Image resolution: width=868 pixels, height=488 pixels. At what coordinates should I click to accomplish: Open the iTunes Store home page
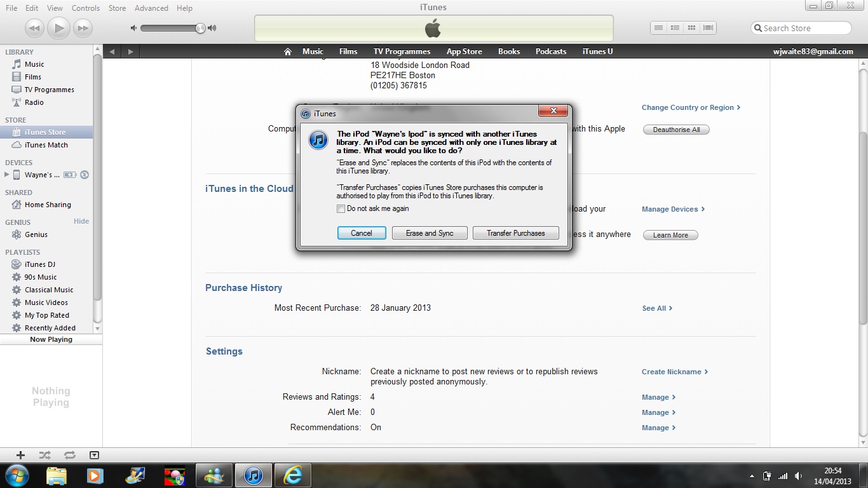click(x=288, y=51)
